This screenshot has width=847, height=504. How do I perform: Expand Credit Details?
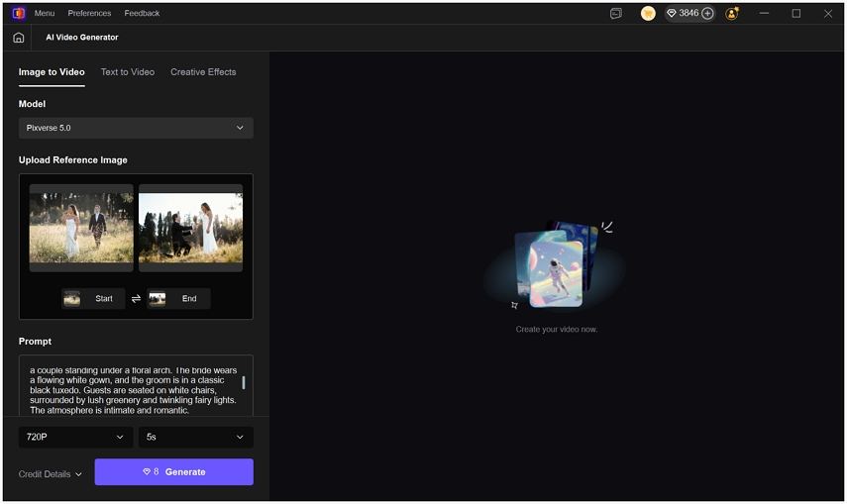[x=50, y=474]
